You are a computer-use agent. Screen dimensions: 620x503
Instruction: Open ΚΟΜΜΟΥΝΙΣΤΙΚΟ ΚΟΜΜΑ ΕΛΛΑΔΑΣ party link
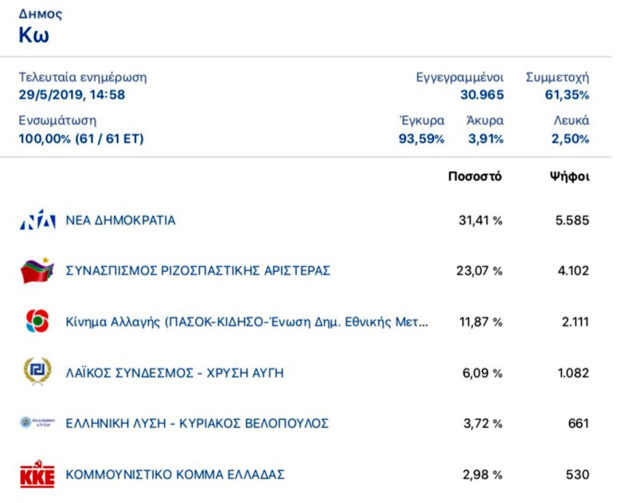[175, 474]
